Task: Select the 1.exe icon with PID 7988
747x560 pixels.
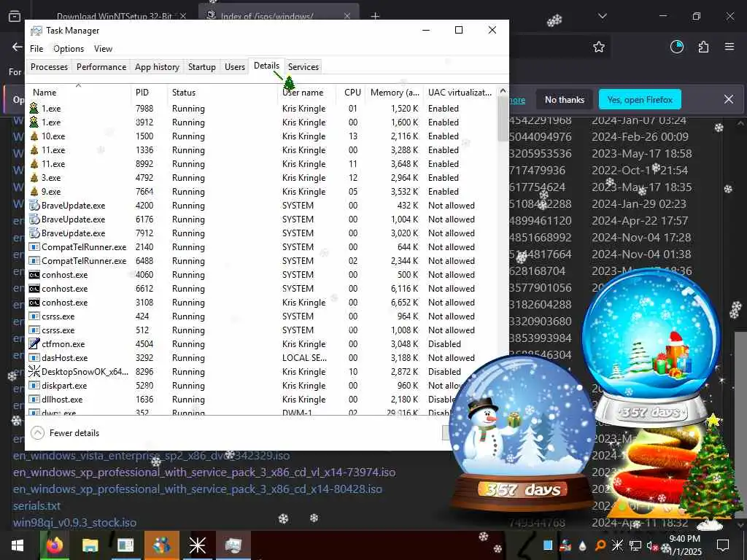Action: (x=34, y=108)
